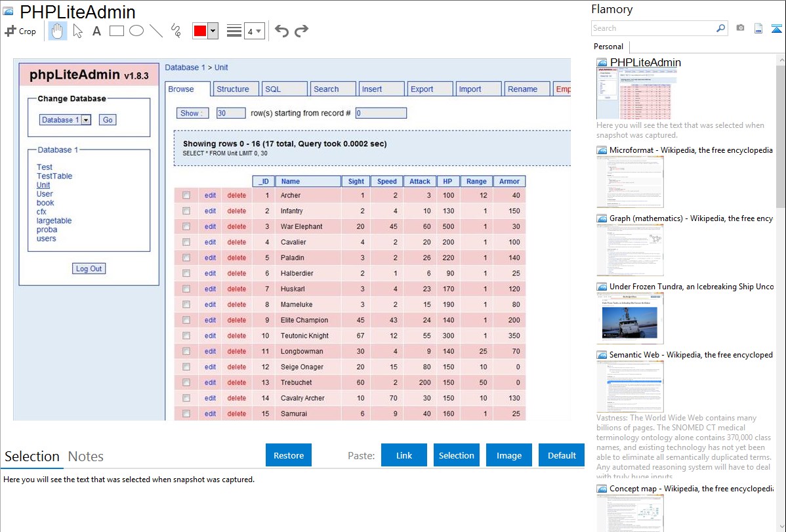The image size is (786, 532).
Task: Click the camera capture icon
Action: pyautogui.click(x=740, y=28)
